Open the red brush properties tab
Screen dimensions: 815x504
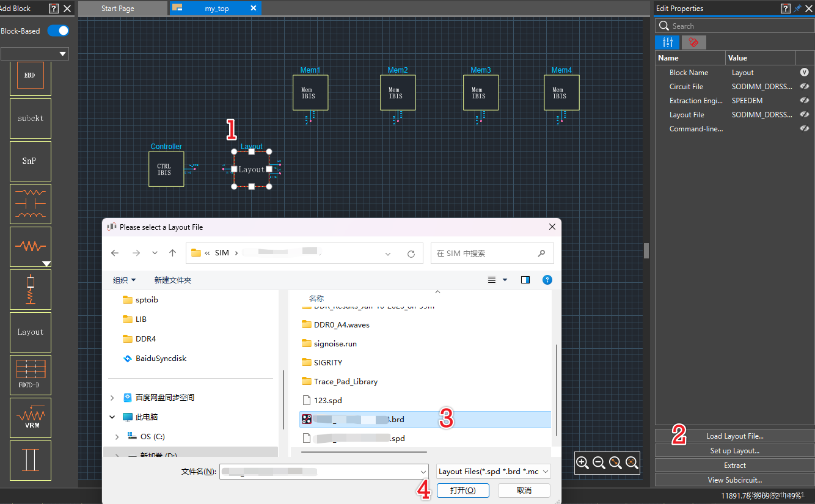693,42
